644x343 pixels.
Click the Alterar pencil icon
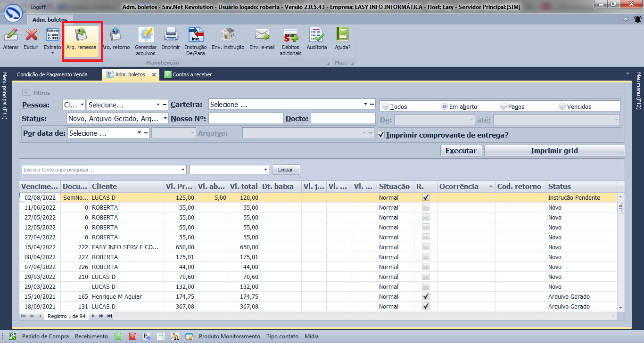click(10, 35)
